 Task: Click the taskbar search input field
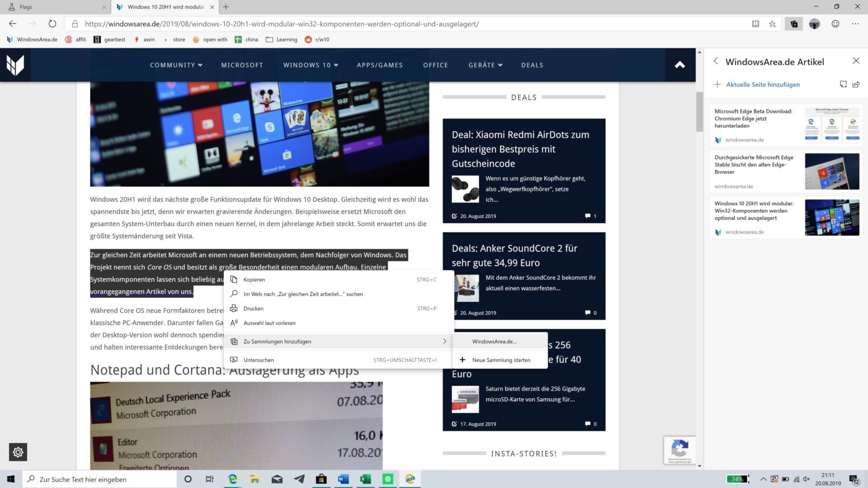tap(98, 479)
